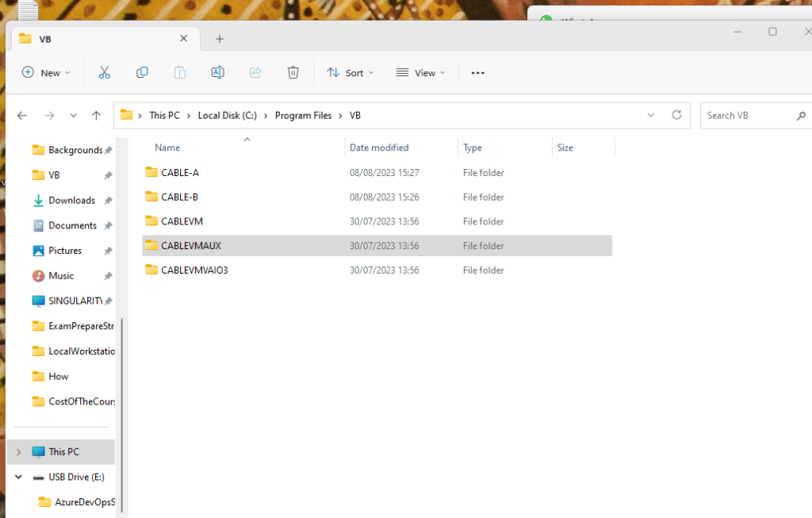The height and width of the screenshot is (518, 812).
Task: Open Recent locations chevron
Action: click(x=73, y=116)
